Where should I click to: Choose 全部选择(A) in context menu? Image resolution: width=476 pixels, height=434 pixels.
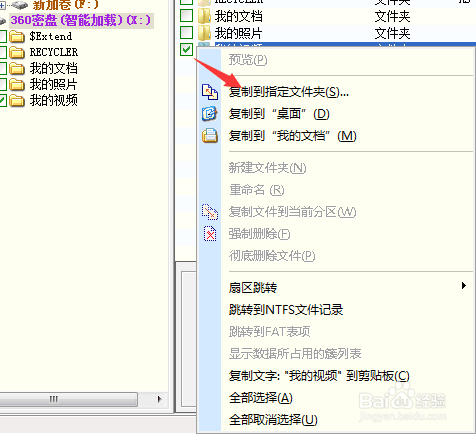[x=261, y=398]
